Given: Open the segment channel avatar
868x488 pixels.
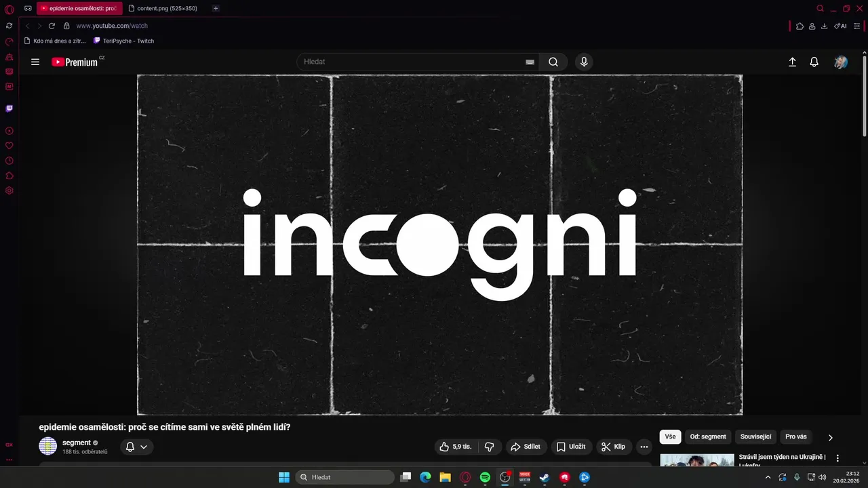Looking at the screenshot, I should pyautogui.click(x=48, y=446).
